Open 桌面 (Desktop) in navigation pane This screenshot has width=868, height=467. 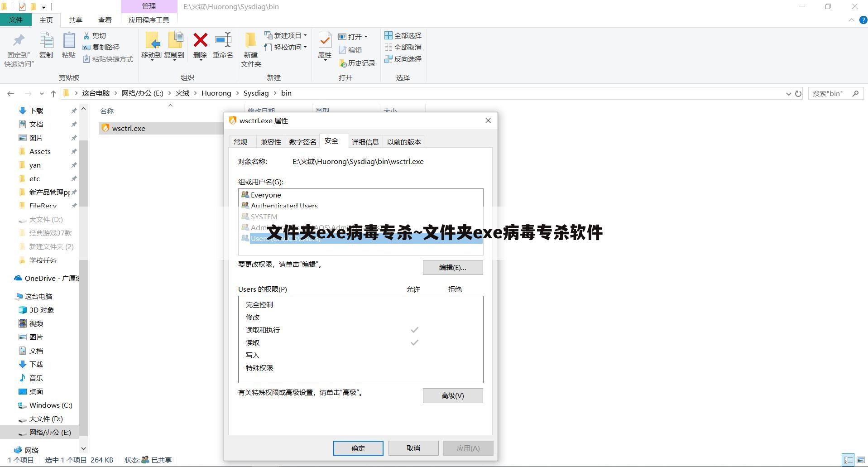[36, 392]
